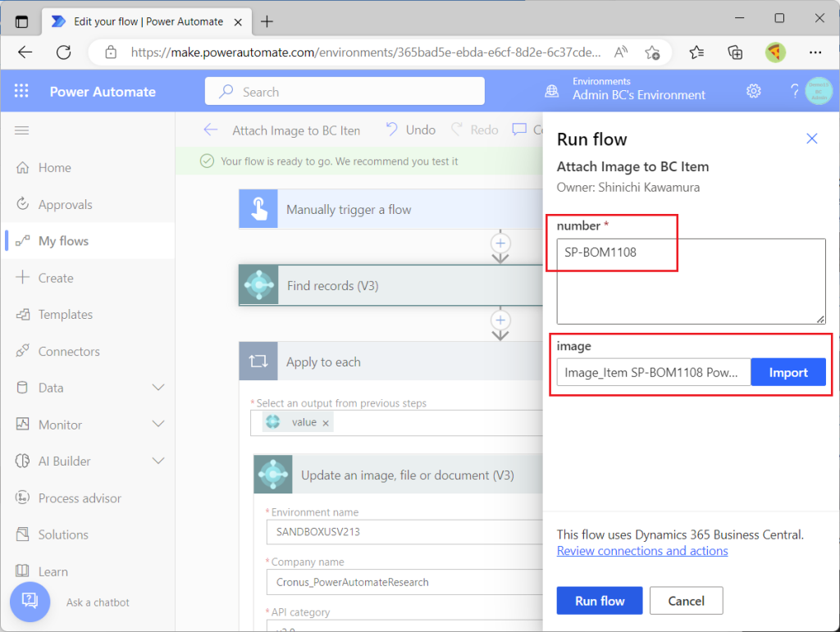Toggle browser Read aloud icon
Image resolution: width=840 pixels, height=632 pixels.
point(620,52)
